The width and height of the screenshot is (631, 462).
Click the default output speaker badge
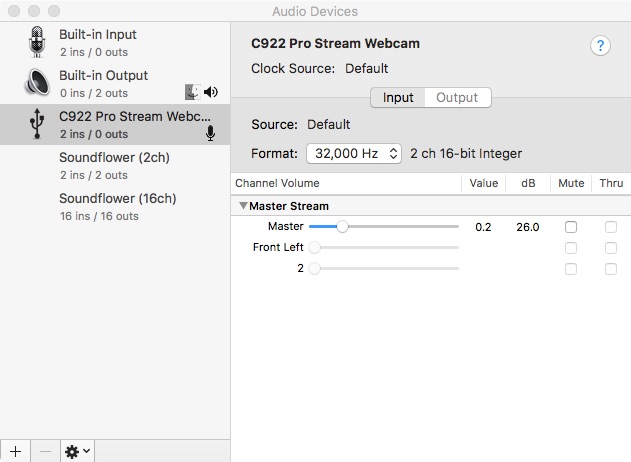[210, 92]
